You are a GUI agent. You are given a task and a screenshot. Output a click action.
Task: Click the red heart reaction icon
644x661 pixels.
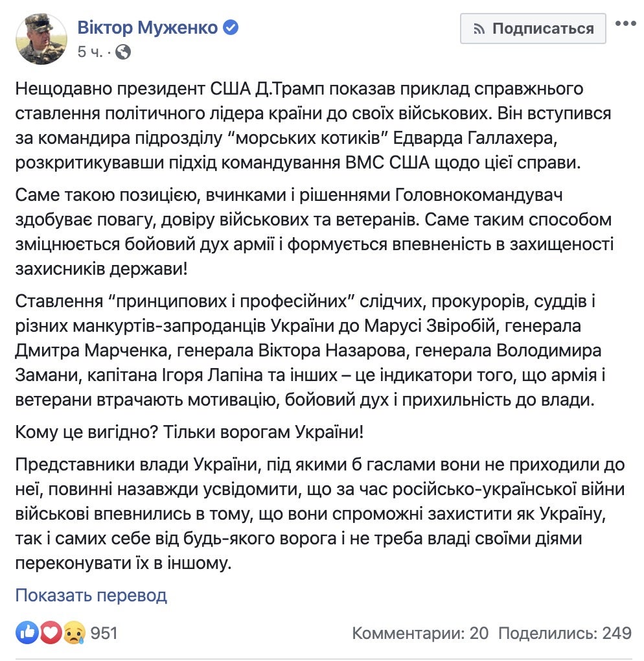(x=51, y=632)
